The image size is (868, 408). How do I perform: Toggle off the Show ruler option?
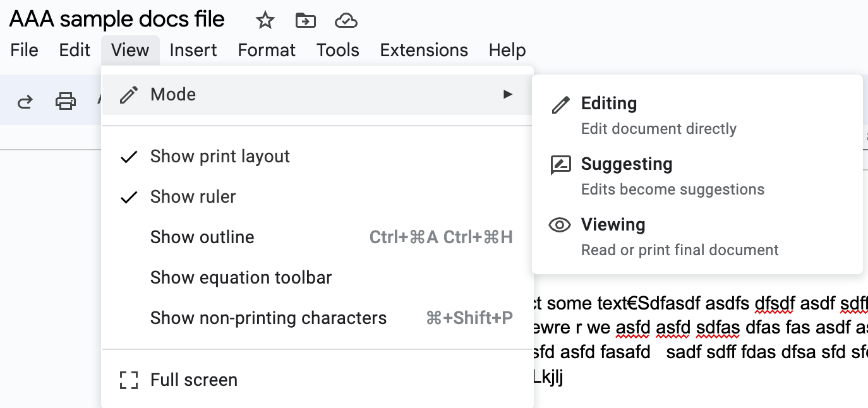tap(193, 197)
